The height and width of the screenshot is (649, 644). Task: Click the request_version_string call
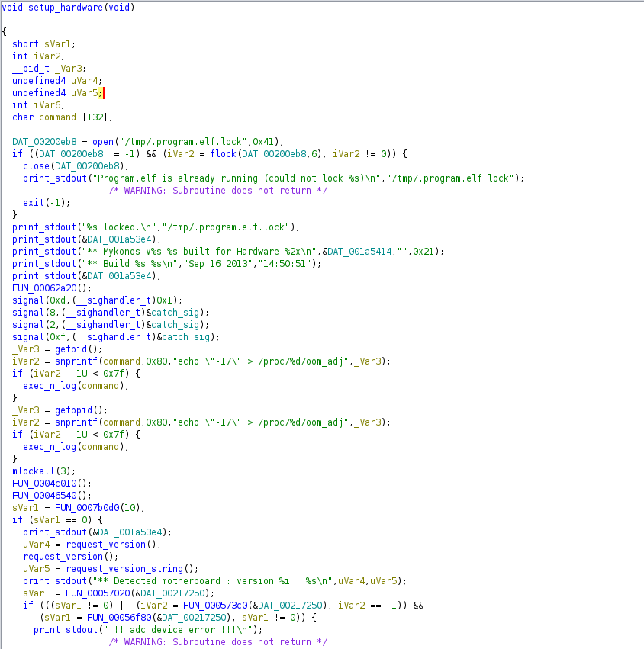tap(124, 569)
